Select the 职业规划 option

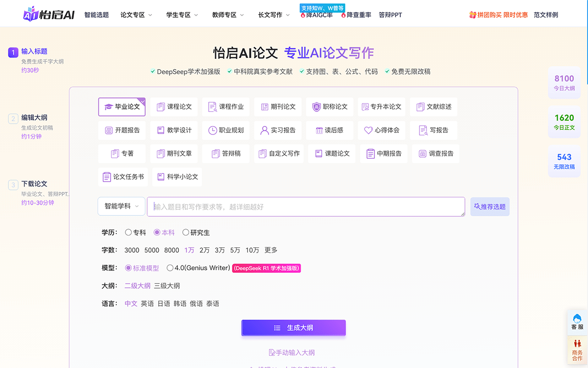(225, 131)
